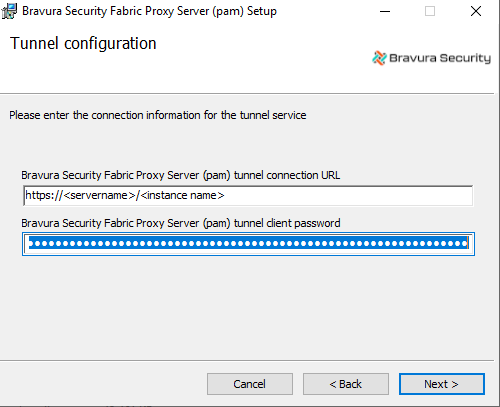Click the Bravura Security wordmark text
The height and width of the screenshot is (407, 500).
440,58
